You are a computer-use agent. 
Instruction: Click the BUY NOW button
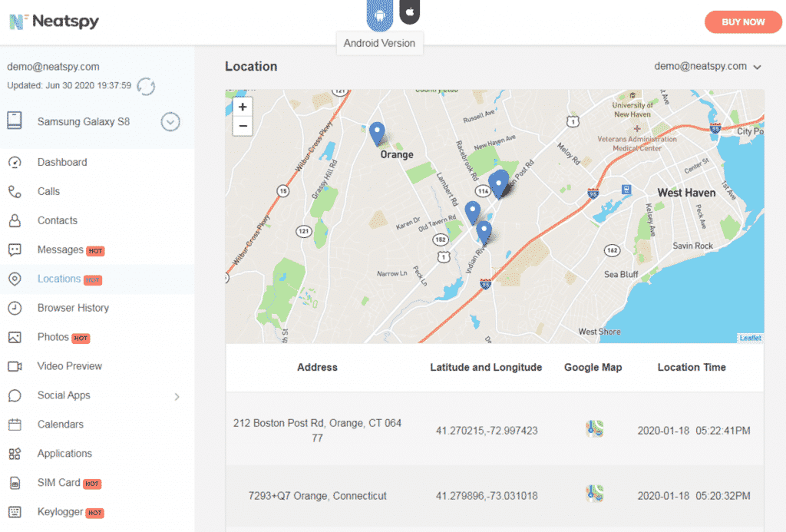tap(742, 21)
